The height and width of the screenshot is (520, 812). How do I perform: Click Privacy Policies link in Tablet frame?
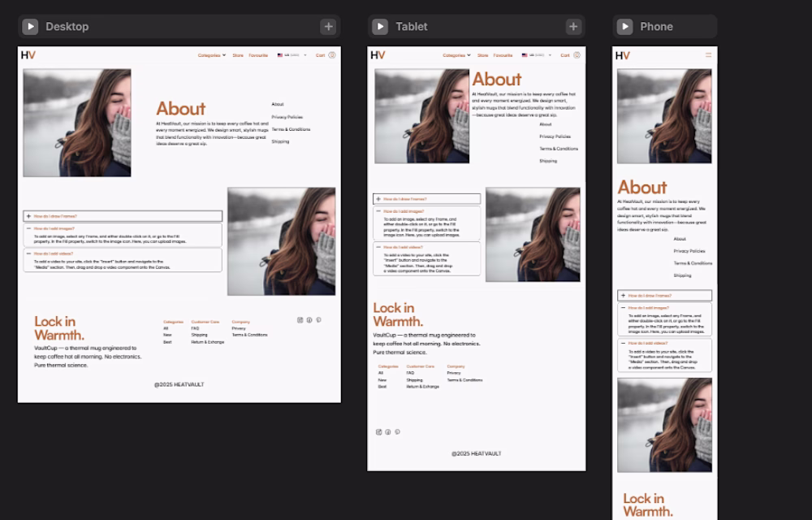click(555, 136)
